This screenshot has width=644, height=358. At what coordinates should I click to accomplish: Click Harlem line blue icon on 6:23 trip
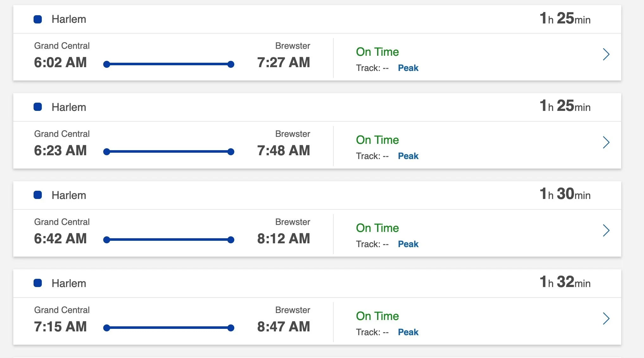[x=38, y=107]
